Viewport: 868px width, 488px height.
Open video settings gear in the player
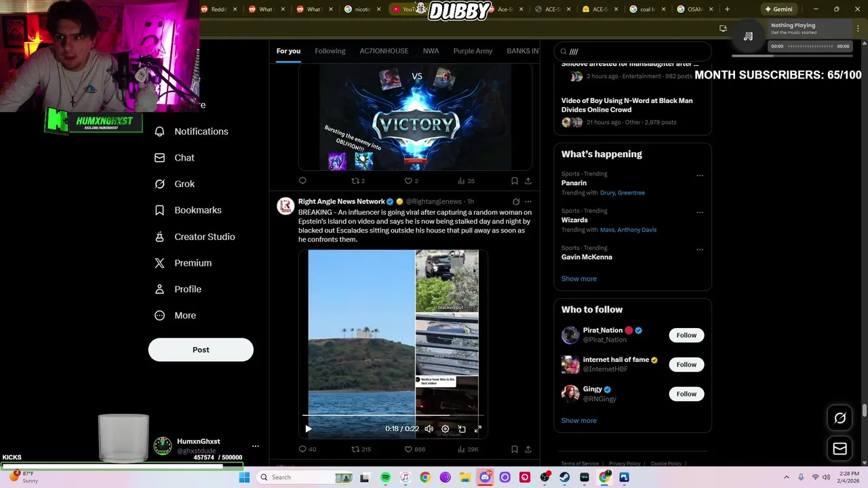pyautogui.click(x=445, y=428)
